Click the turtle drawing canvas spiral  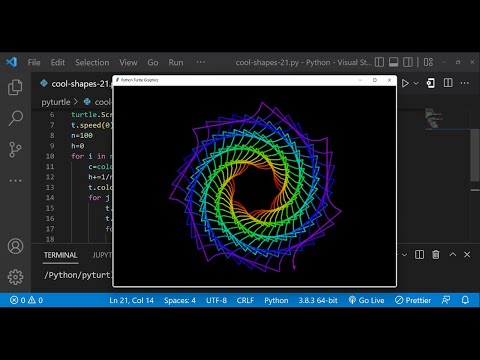pos(255,187)
